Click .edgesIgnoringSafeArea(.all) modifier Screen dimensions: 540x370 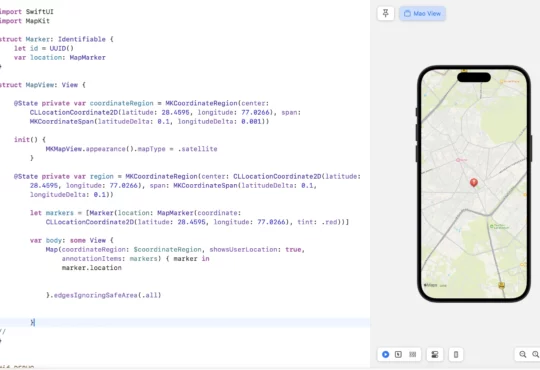pos(105,295)
